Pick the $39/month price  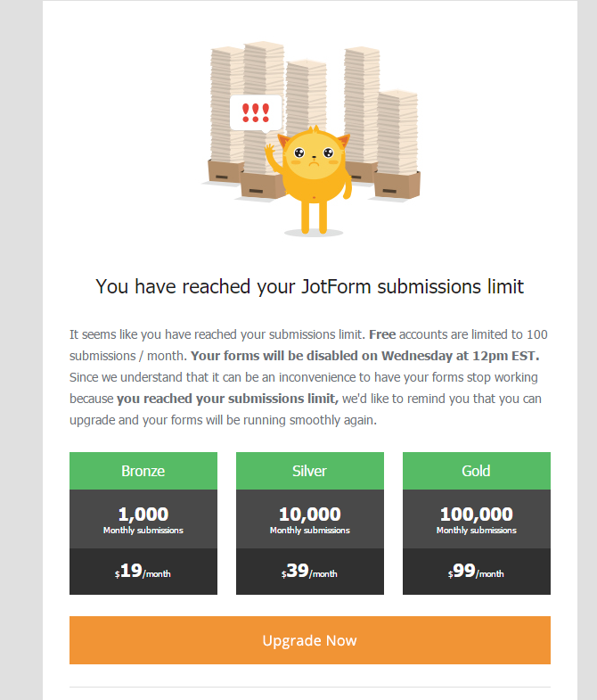[309, 572]
